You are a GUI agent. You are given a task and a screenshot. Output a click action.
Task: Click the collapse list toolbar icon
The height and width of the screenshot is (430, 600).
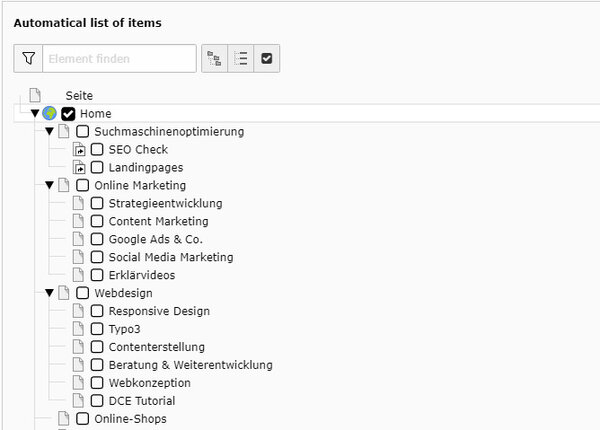[x=241, y=59]
